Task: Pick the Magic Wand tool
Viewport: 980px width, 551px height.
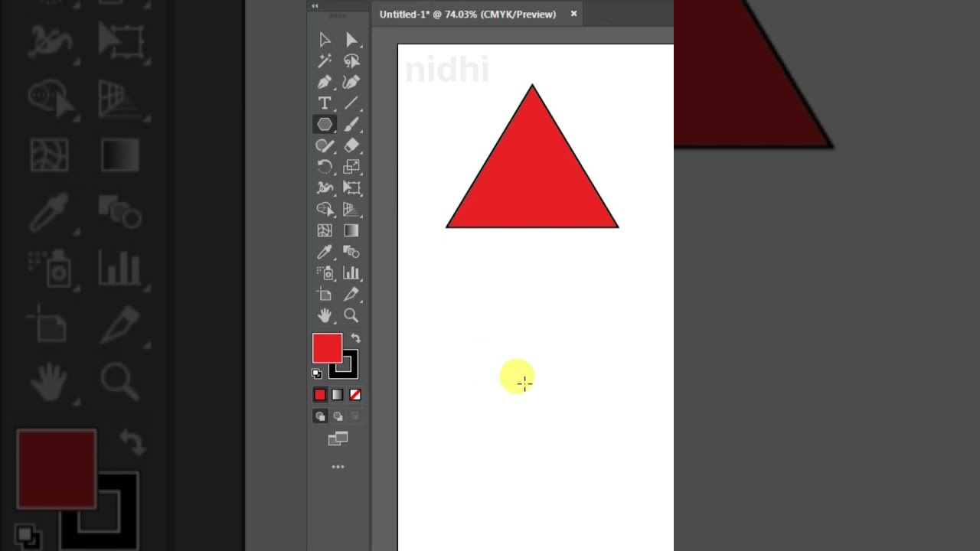Action: click(x=325, y=61)
